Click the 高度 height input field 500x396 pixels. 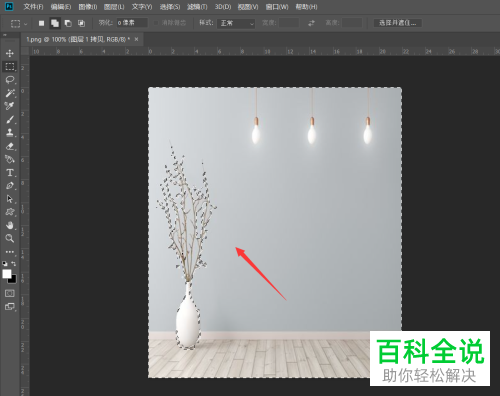point(352,23)
